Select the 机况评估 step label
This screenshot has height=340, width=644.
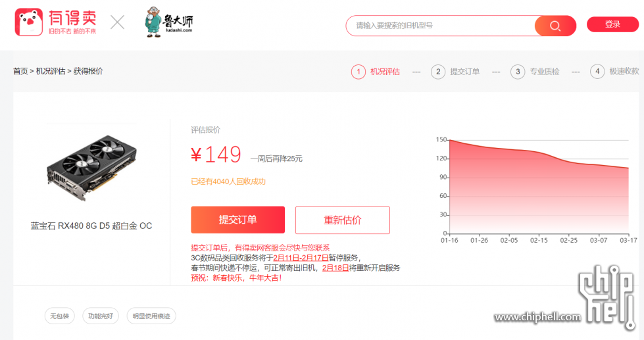coord(385,72)
